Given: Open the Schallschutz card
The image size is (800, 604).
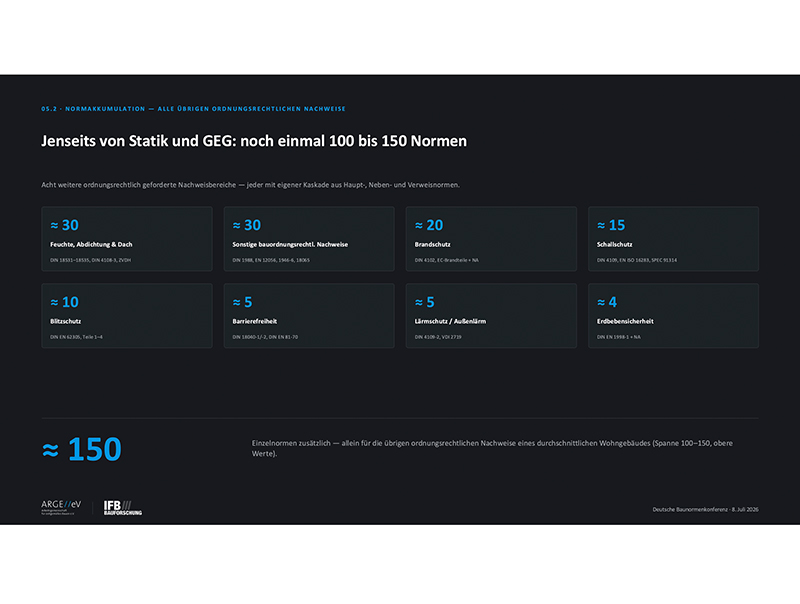Looking at the screenshot, I should click(x=673, y=239).
